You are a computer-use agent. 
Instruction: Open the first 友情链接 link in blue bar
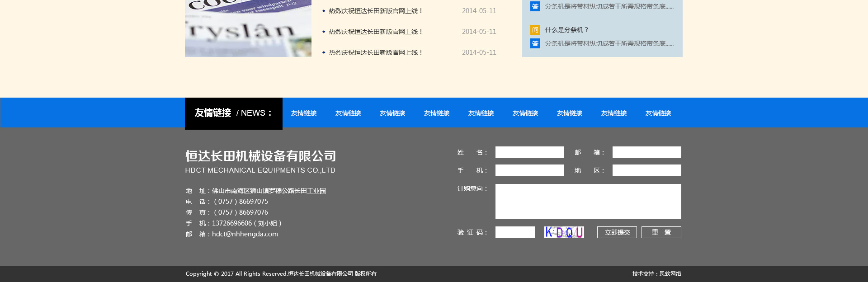click(304, 113)
